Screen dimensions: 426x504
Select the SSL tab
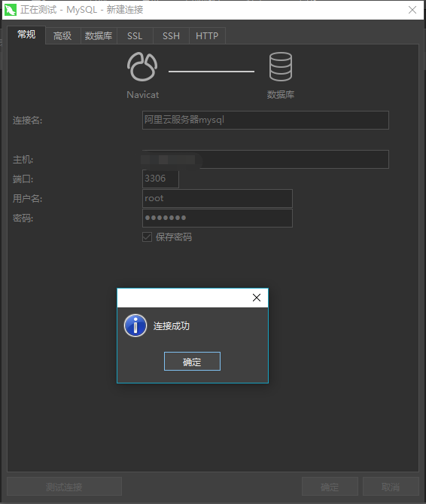[135, 35]
